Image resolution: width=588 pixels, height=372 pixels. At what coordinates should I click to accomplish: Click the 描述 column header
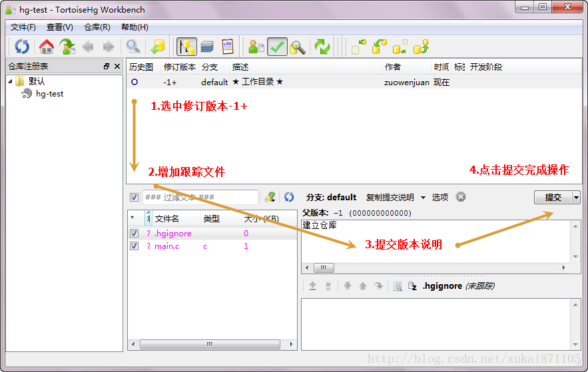[305, 67]
